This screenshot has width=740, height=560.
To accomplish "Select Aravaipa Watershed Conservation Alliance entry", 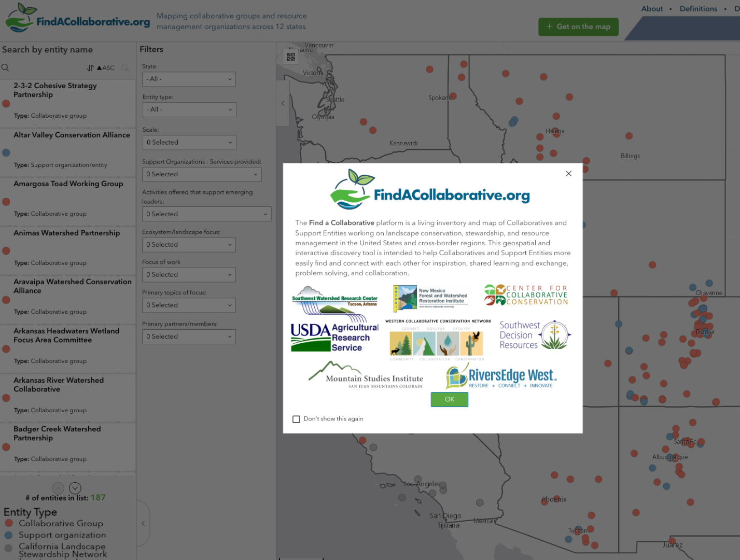I will (x=68, y=299).
